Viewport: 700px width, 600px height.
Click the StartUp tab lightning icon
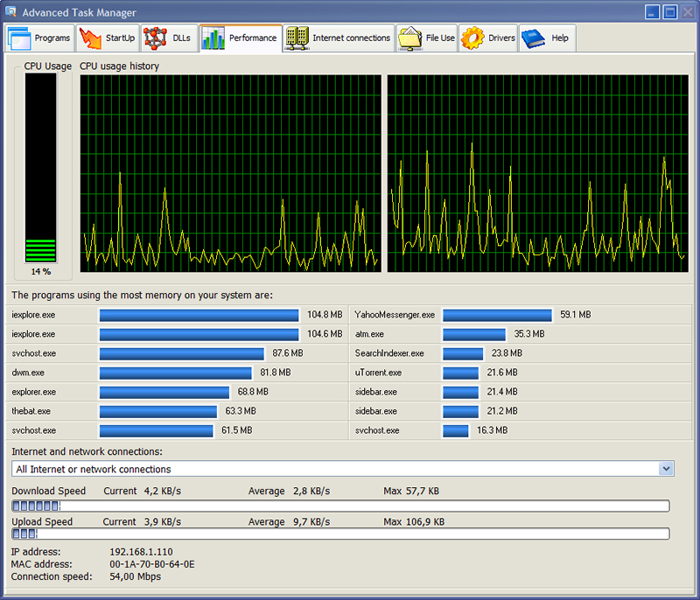click(91, 38)
